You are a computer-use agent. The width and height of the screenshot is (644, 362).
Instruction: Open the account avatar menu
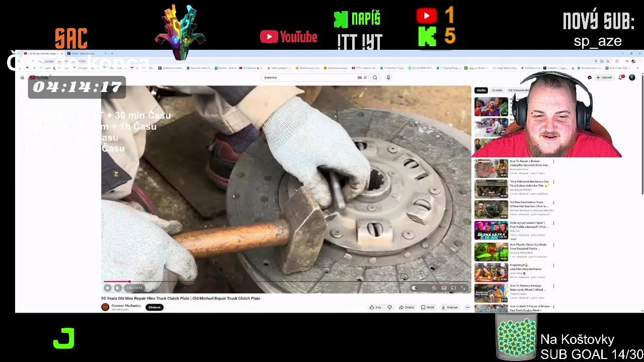click(x=632, y=77)
